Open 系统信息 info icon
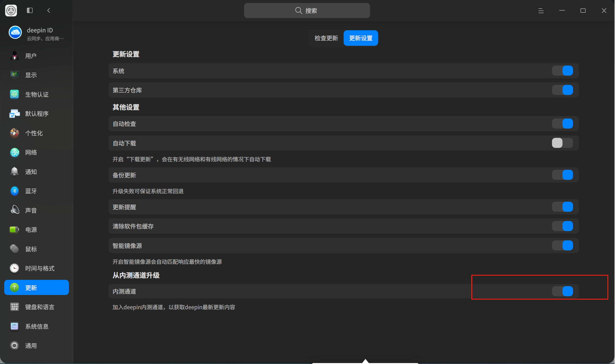Image resolution: width=615 pixels, height=364 pixels. (x=14, y=326)
